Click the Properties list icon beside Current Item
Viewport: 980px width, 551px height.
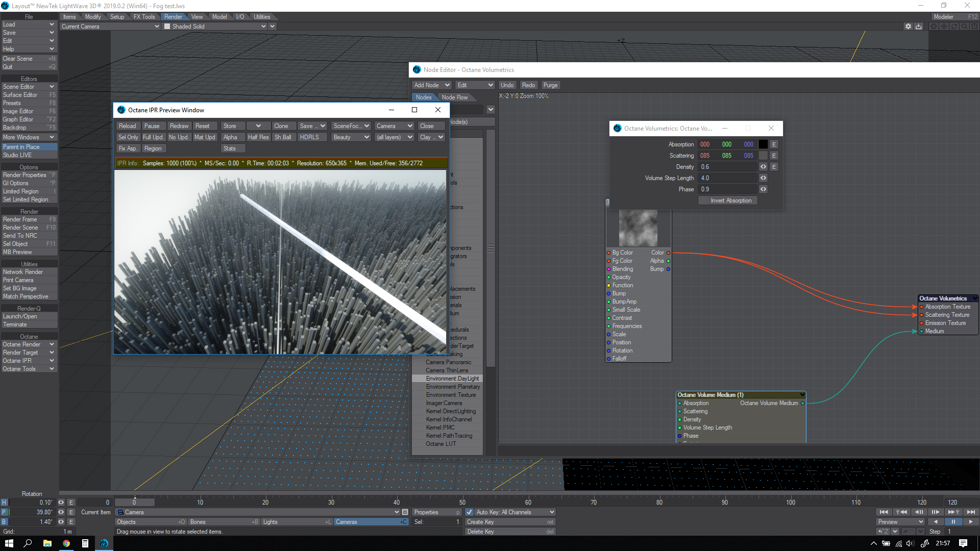405,512
